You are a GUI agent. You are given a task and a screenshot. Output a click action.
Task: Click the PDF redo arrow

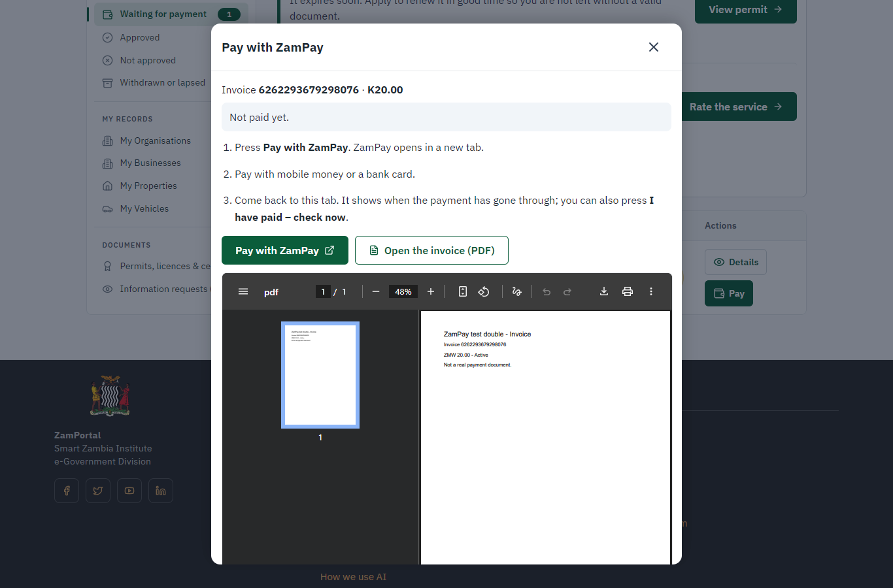[x=567, y=291]
